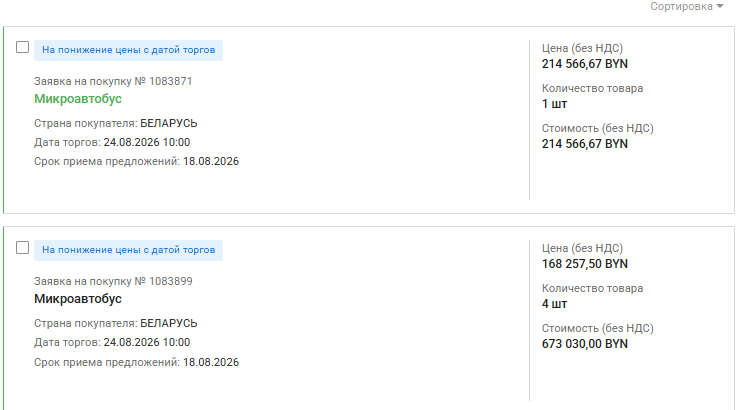Select 'Заявка на покупку № 1083871' text

point(113,81)
